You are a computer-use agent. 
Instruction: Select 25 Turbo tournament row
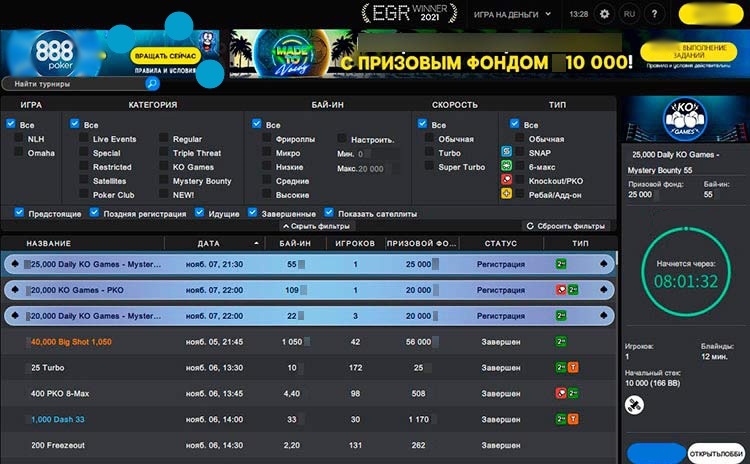coord(309,367)
